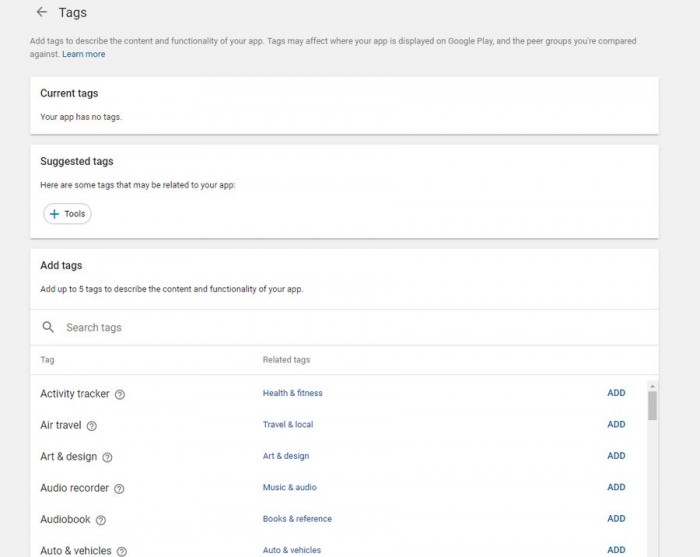700x557 pixels.
Task: Open the Learn more link
Action: pyautogui.click(x=83, y=54)
